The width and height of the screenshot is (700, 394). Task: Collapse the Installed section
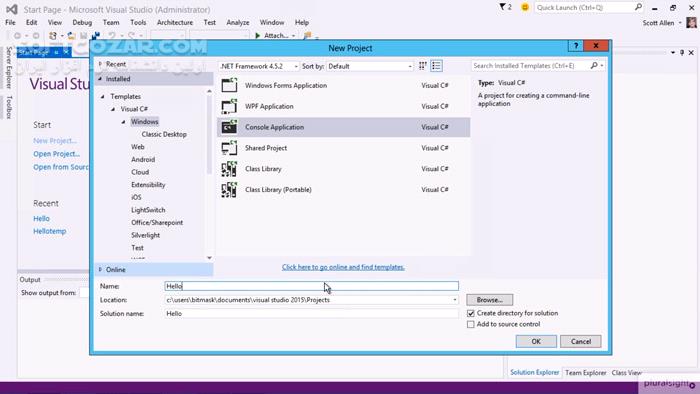tap(100, 79)
